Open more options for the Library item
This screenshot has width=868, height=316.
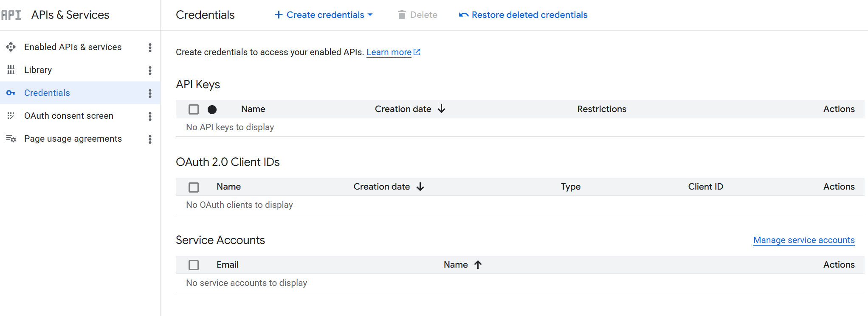pyautogui.click(x=150, y=70)
